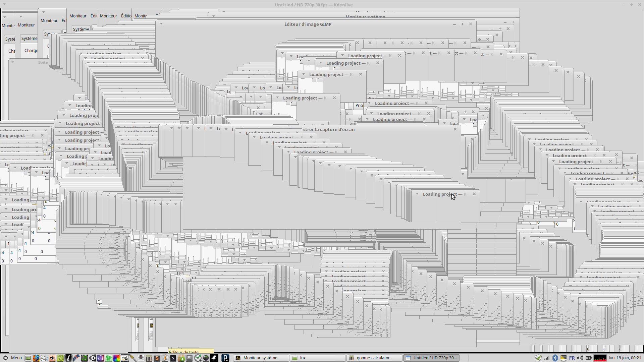This screenshot has height=362, width=644.
Task: Open GIMP window's title bar menu arrow
Action: (161, 24)
